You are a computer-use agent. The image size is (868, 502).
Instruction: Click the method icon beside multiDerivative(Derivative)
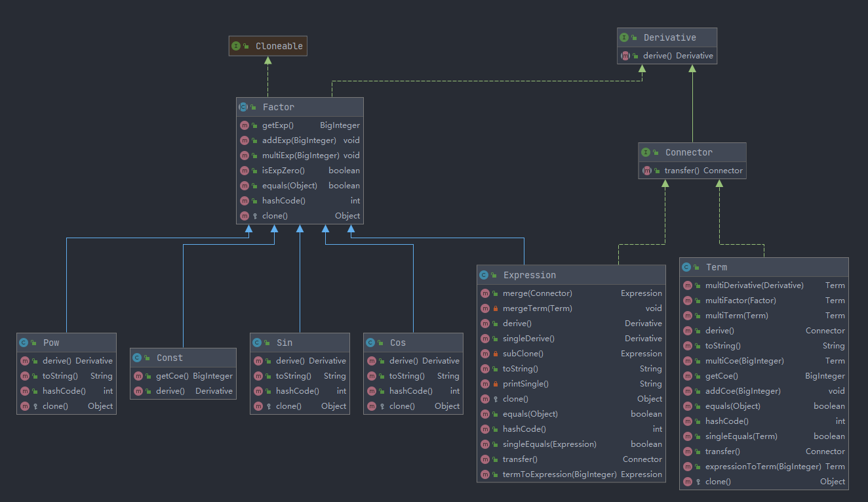pyautogui.click(x=687, y=285)
